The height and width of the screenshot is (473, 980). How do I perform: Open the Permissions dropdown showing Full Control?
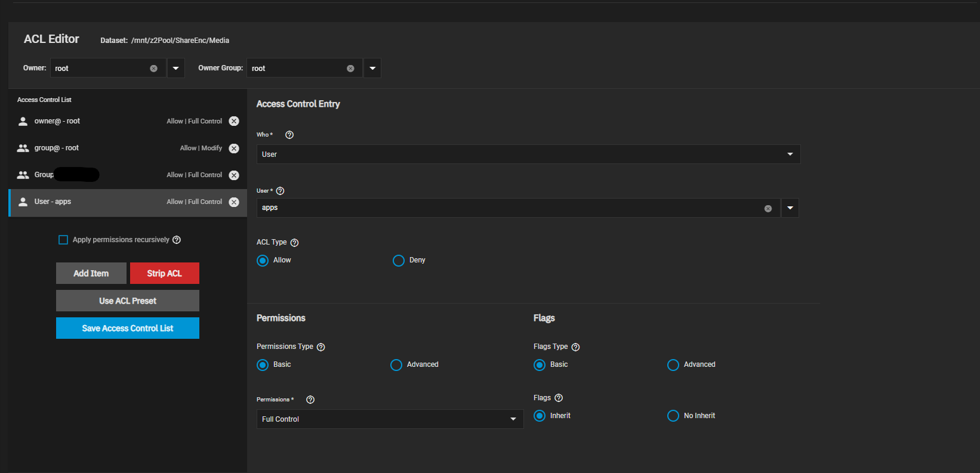coord(390,419)
